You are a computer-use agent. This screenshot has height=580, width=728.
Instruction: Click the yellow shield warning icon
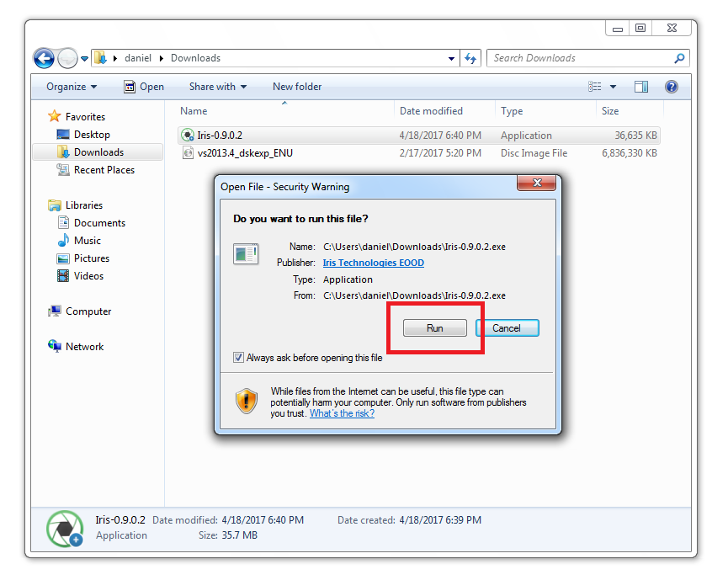(247, 402)
